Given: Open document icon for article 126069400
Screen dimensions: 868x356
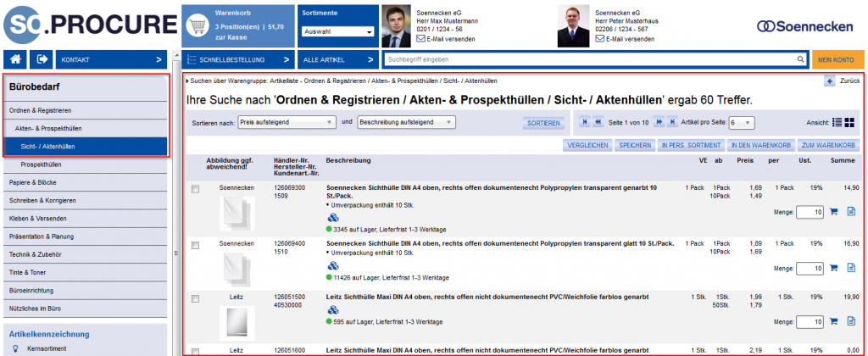Looking at the screenshot, I should (x=851, y=268).
